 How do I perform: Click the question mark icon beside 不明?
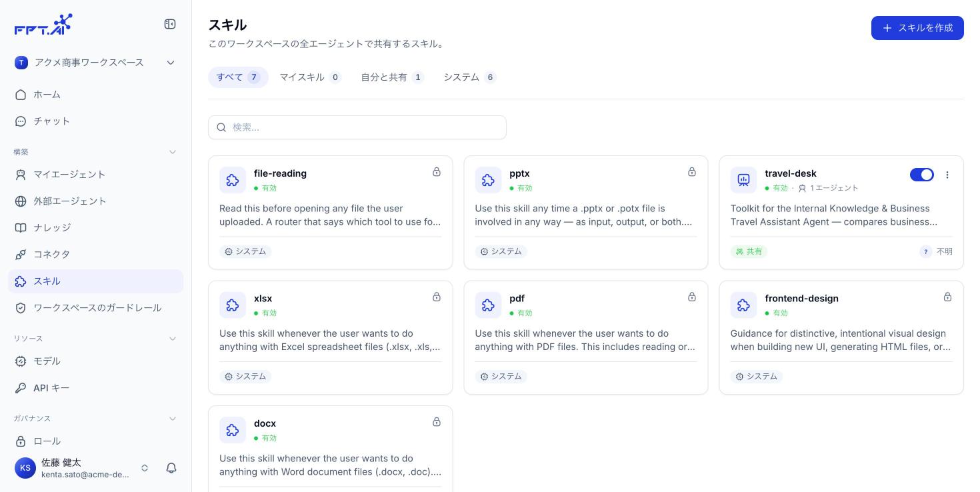925,251
